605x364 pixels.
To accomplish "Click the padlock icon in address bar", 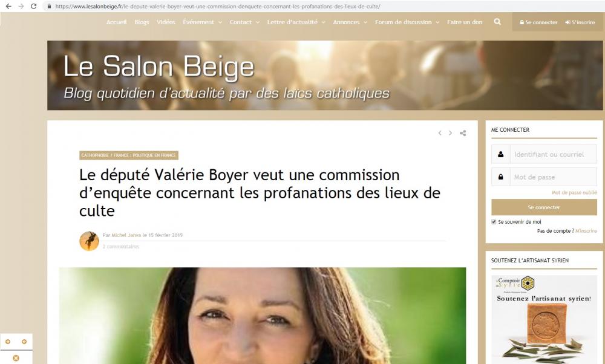I will [x=49, y=6].
